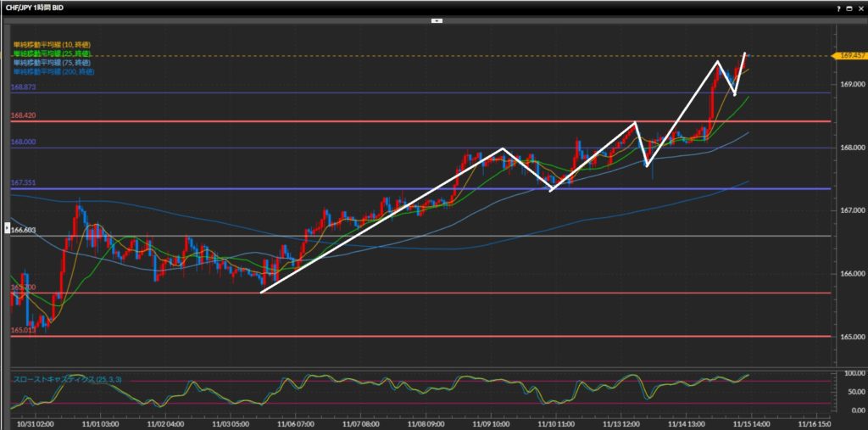Click the help question mark icon
The image size is (868, 430).
[839, 7]
